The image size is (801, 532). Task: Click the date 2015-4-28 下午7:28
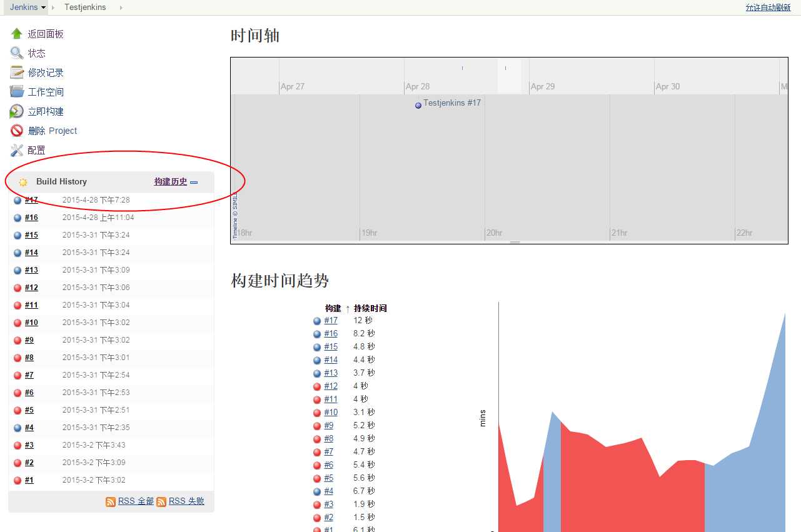click(96, 200)
